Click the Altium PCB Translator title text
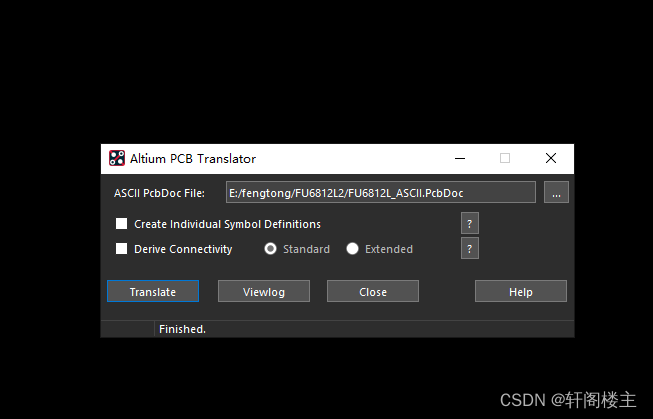This screenshot has height=419, width=653. click(x=193, y=159)
